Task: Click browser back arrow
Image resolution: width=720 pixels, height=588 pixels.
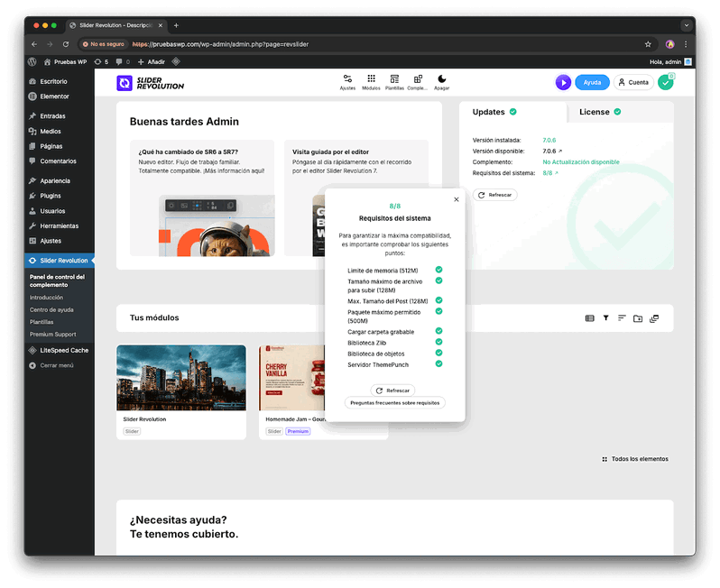Action: coord(34,44)
